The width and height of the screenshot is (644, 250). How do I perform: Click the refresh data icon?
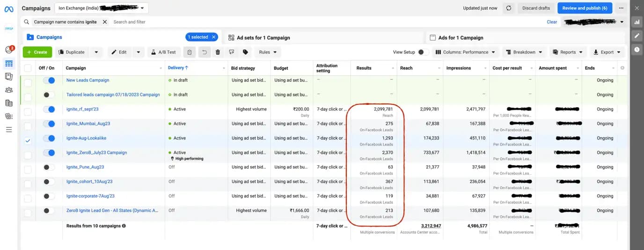[x=509, y=8]
